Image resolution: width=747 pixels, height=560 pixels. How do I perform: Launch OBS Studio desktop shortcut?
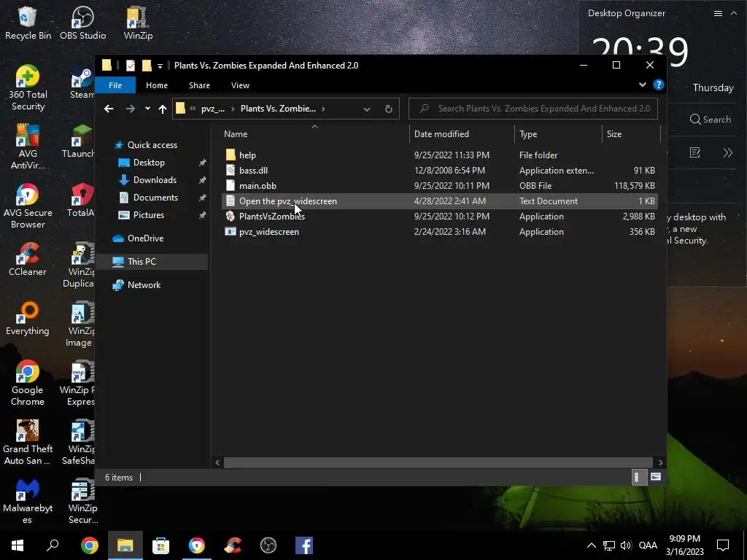(83, 23)
